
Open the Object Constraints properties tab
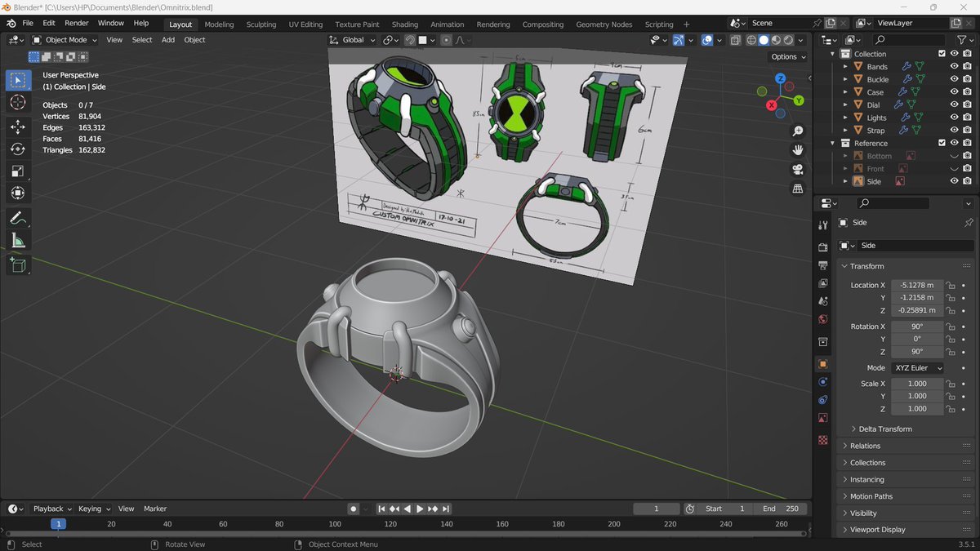tap(823, 400)
